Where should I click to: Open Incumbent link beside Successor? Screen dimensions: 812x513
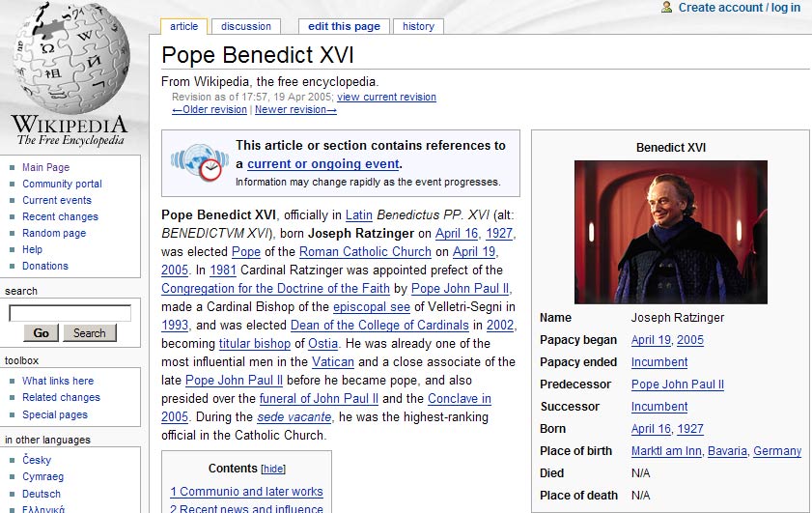click(659, 407)
